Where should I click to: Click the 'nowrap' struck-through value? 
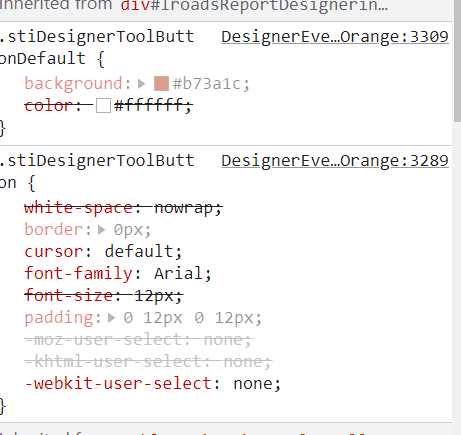184,208
